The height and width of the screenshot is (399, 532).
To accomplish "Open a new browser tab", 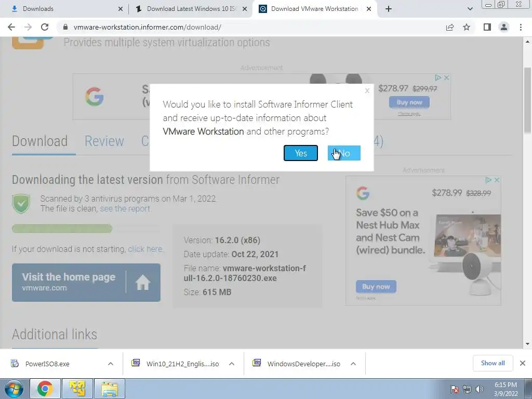I will (389, 9).
